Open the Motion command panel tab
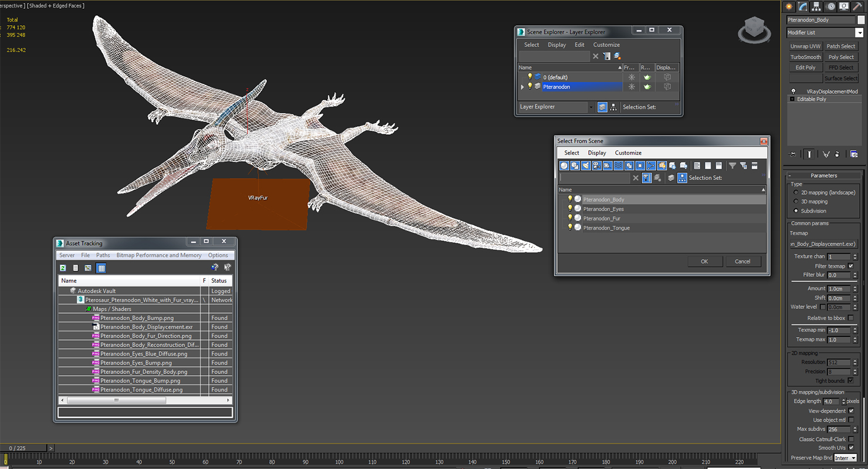Screen dimensions: 868x469 click(x=830, y=6)
